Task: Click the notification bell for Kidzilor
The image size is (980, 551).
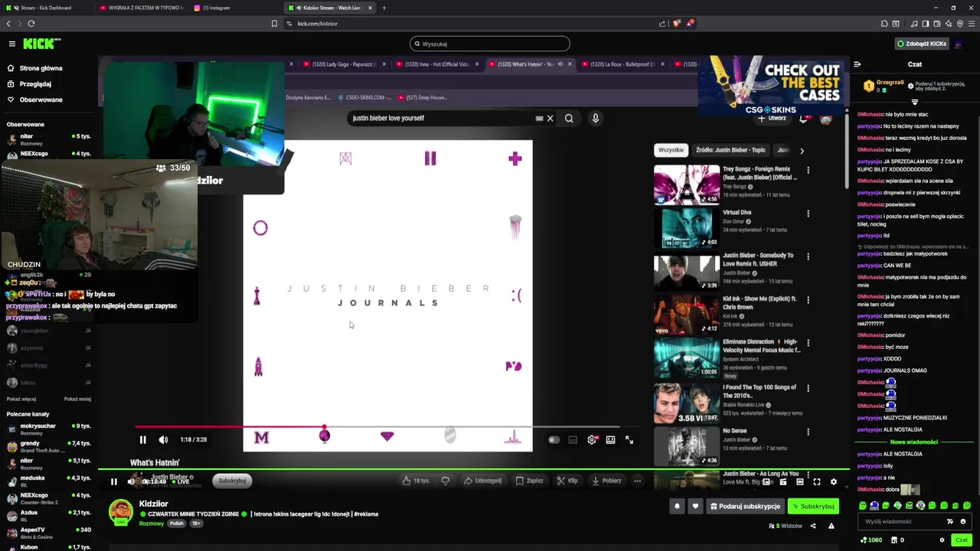Action: (677, 507)
